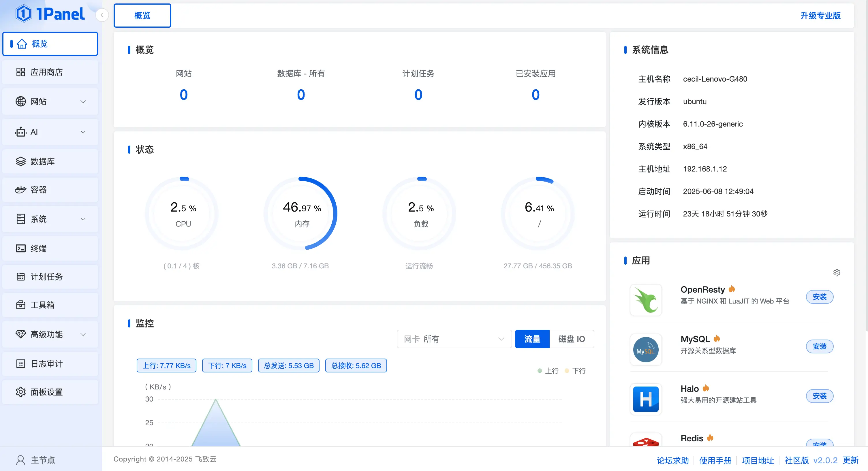Toggle the 上行 legend series
The image size is (868, 471).
[548, 371]
